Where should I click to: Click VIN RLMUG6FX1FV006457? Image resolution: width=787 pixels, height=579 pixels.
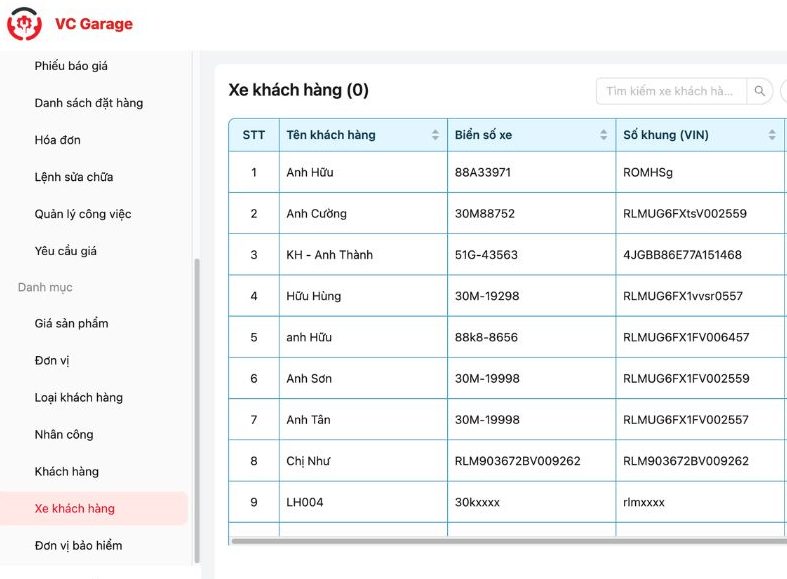pyautogui.click(x=686, y=337)
